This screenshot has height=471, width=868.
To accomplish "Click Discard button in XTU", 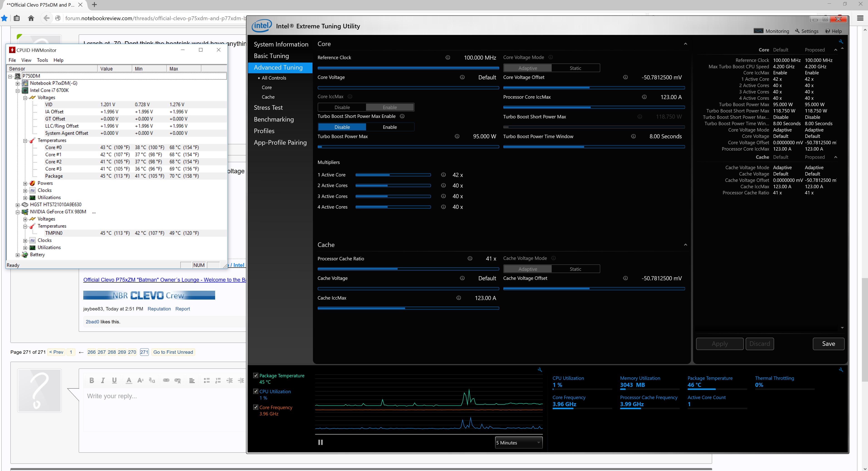I will (x=760, y=344).
